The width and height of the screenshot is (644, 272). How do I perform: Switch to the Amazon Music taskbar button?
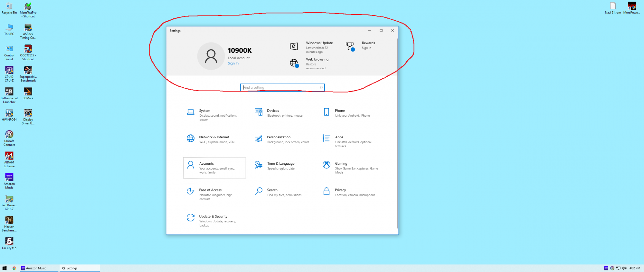pyautogui.click(x=39, y=268)
